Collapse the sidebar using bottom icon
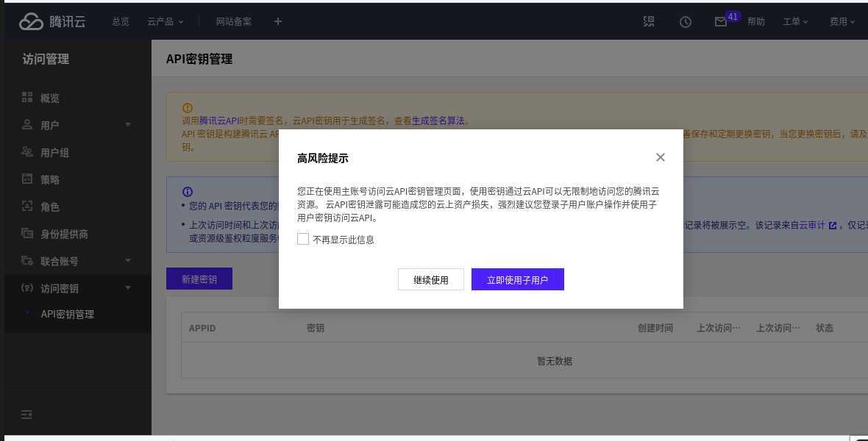This screenshot has width=868, height=441. [26, 415]
